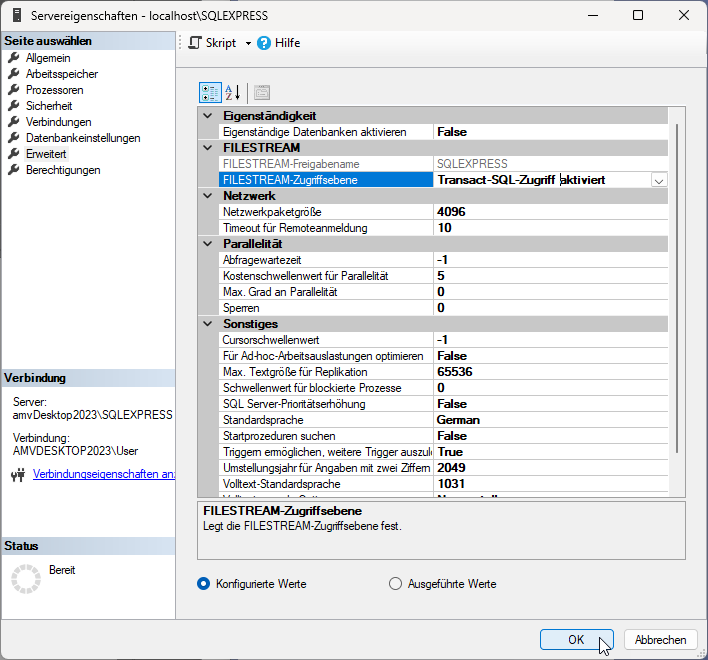Click the blue Hilfe question mark icon
Image resolution: width=708 pixels, height=660 pixels.
click(x=264, y=43)
